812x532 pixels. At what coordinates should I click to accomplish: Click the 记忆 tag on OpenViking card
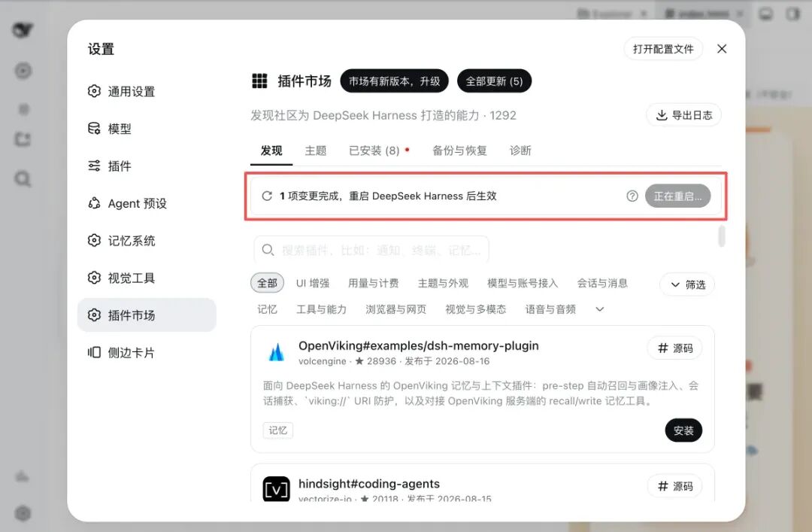(278, 430)
